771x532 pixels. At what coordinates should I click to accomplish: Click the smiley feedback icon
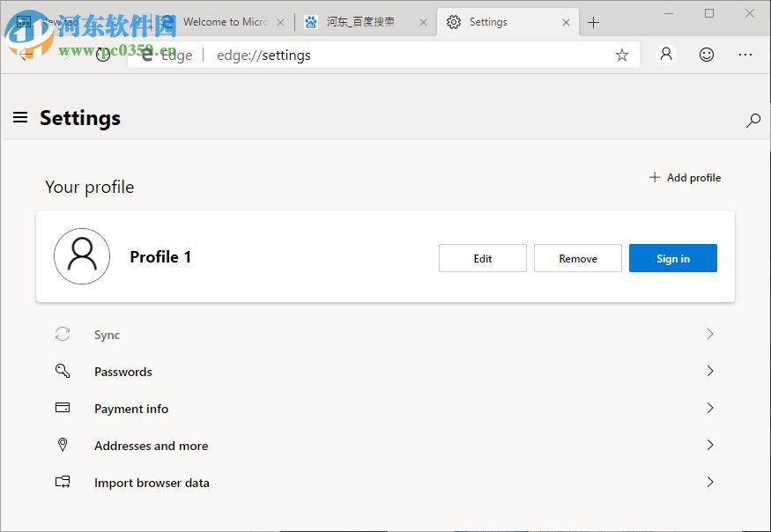pyautogui.click(x=707, y=55)
